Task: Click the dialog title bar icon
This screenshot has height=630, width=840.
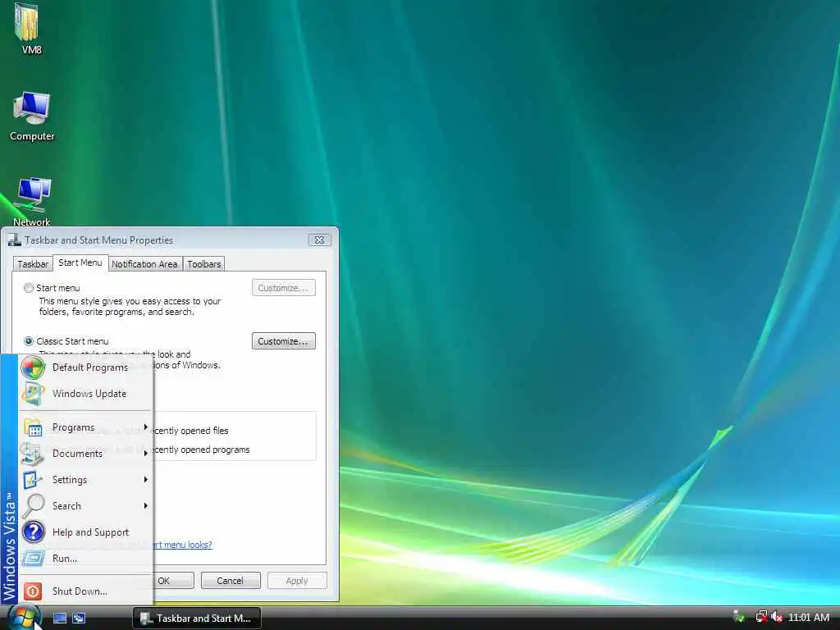Action: pos(15,240)
